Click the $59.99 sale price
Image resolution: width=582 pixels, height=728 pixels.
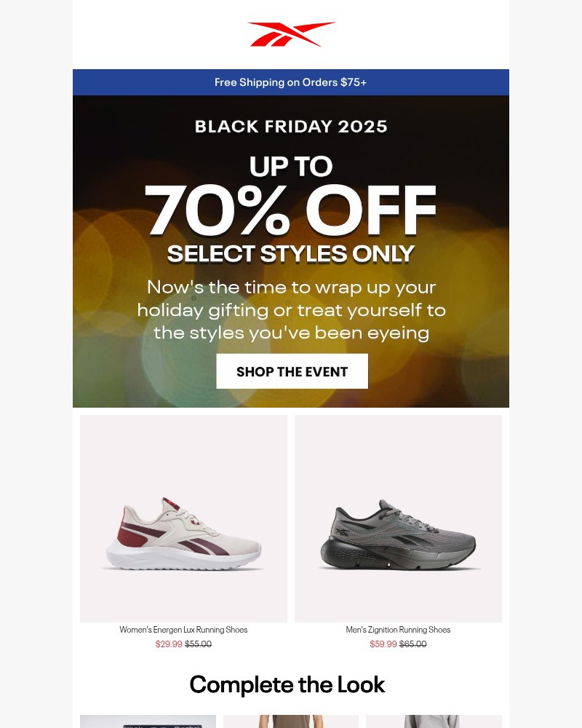[x=383, y=644]
